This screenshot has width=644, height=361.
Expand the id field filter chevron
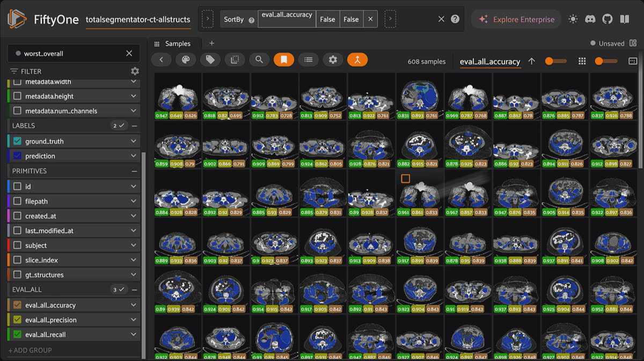click(134, 187)
